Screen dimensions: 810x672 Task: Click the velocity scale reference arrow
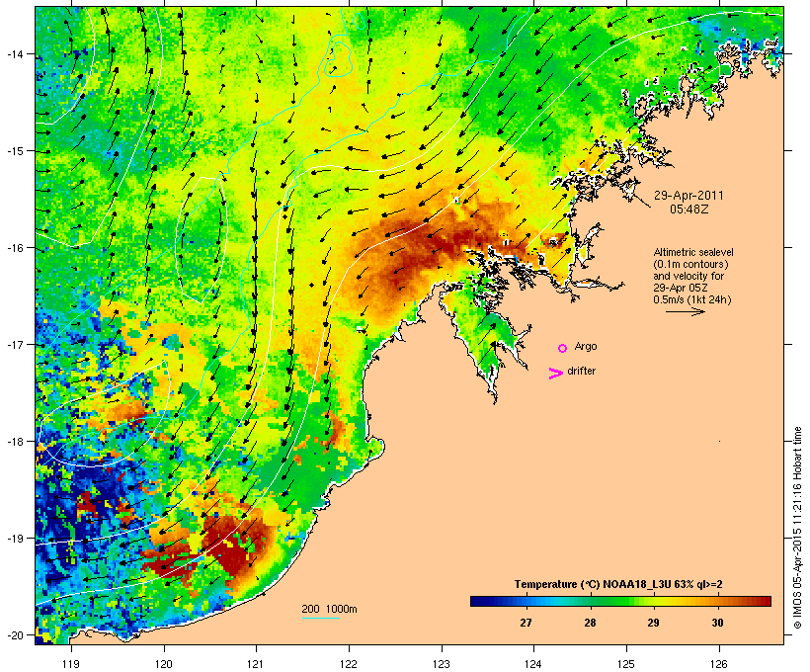pyautogui.click(x=685, y=311)
